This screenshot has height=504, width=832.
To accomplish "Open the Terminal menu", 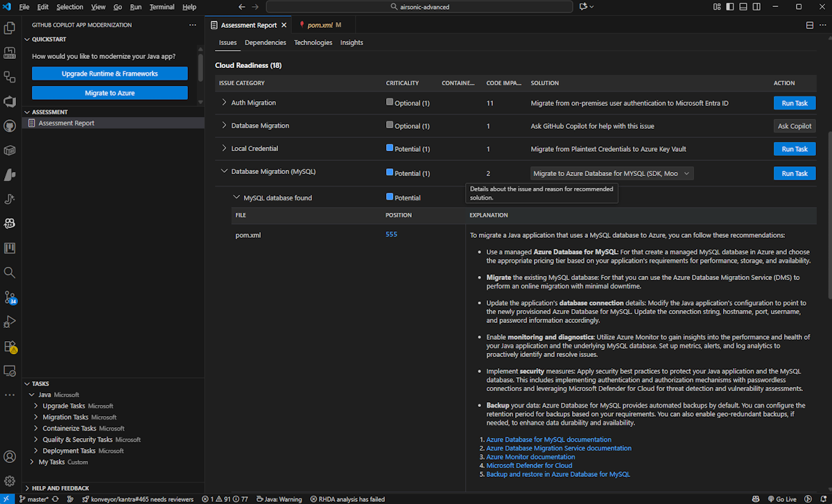I will (x=162, y=7).
